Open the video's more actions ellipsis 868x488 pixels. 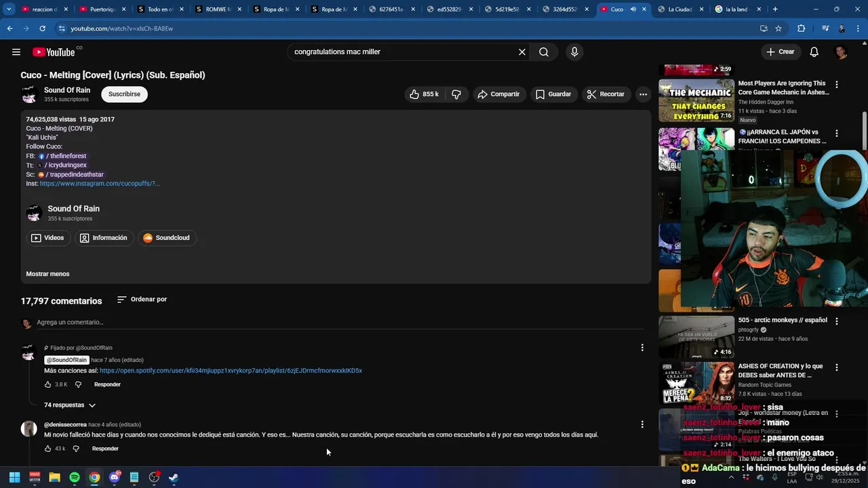point(643,94)
